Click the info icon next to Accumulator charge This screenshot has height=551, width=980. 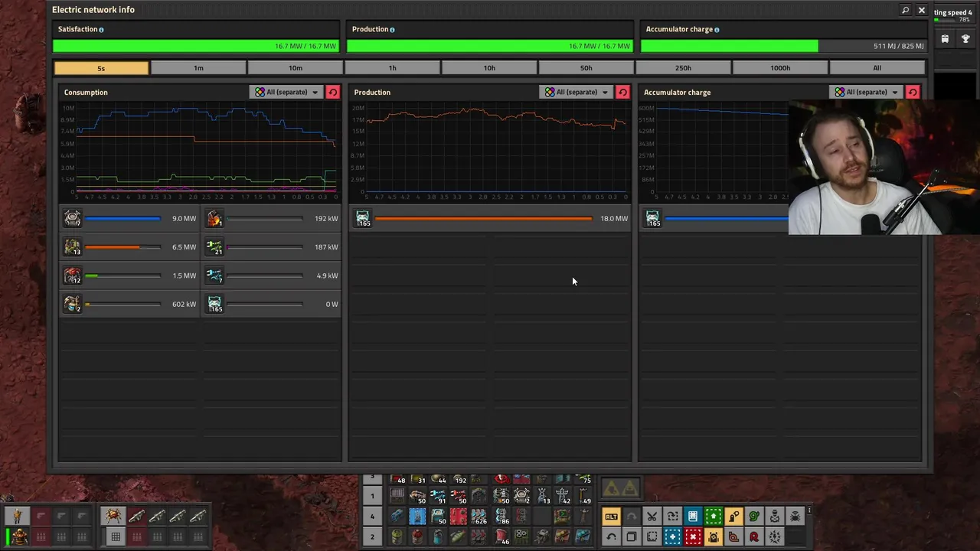pos(717,30)
